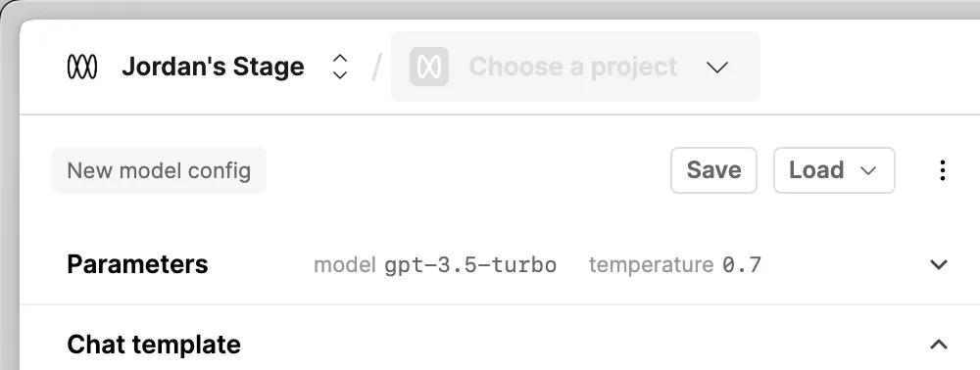Expand the Parameters section chevron

click(939, 264)
